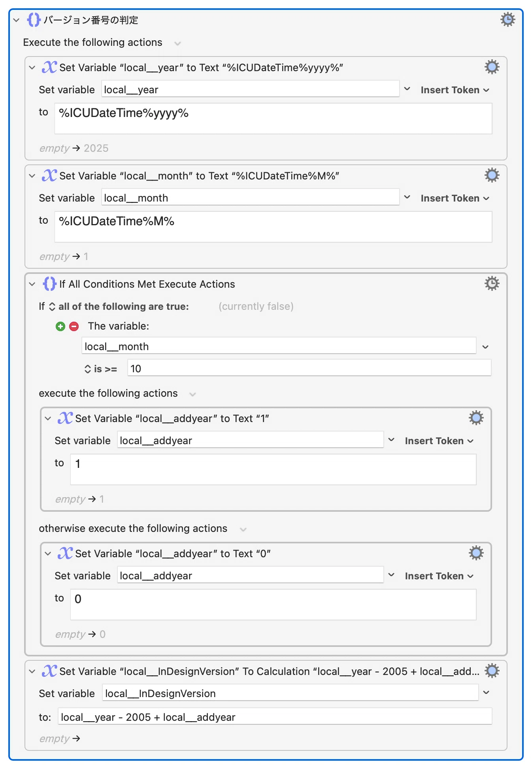Click the %ICUDateTime%yyyy% text field
Screen dimensions: 532x769
273,119
